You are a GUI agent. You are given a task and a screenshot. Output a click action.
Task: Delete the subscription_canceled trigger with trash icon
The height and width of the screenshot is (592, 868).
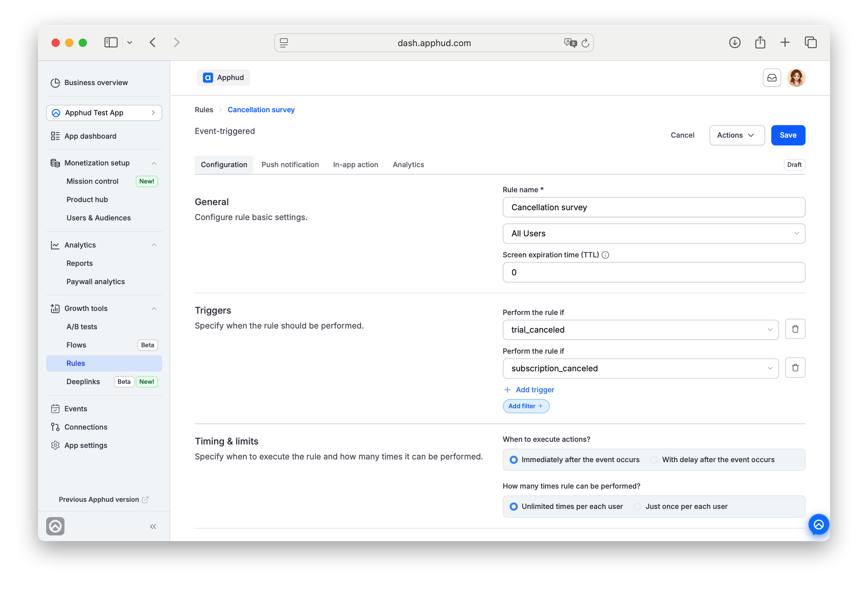pos(795,368)
